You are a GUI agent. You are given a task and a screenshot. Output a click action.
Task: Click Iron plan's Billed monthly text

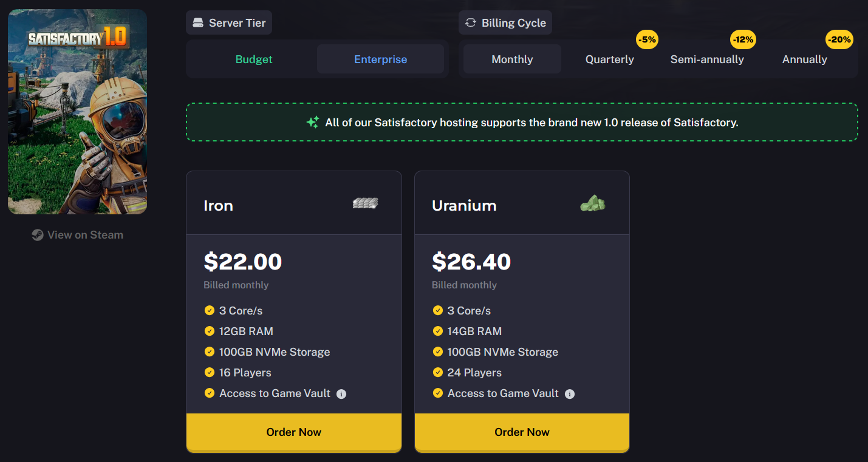[x=236, y=285]
